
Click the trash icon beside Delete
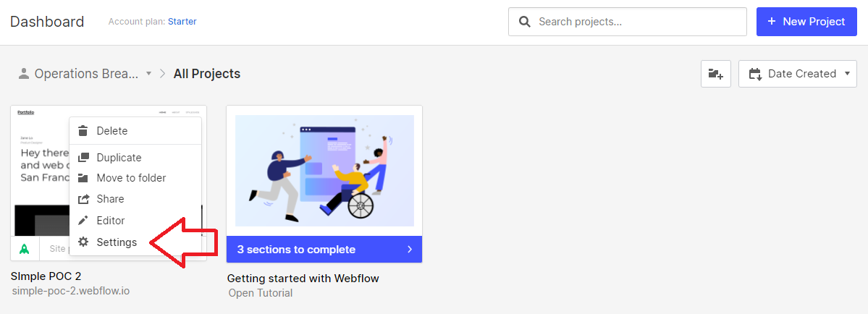coord(83,131)
